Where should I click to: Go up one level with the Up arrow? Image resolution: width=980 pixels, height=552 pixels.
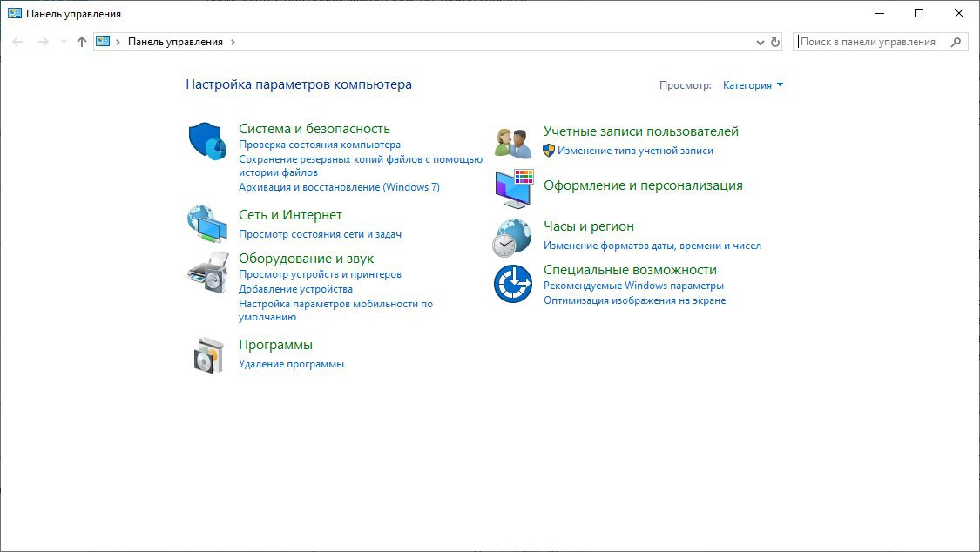pyautogui.click(x=81, y=42)
